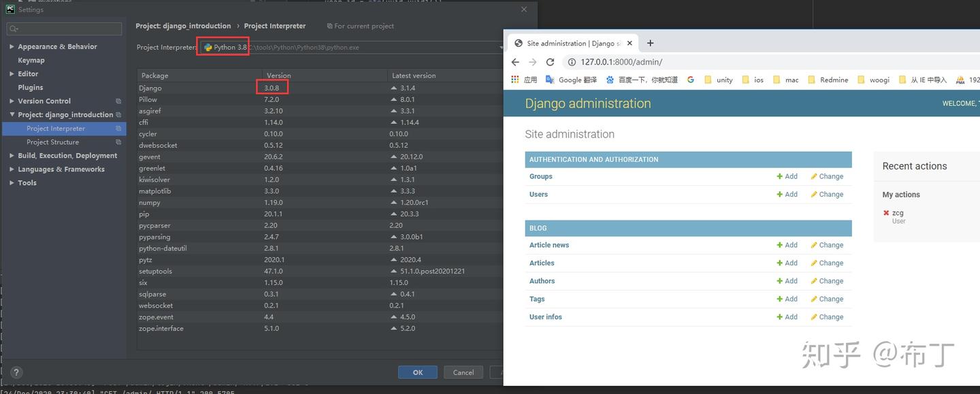
Task: Click the help question mark in Settings
Action: click(x=16, y=372)
